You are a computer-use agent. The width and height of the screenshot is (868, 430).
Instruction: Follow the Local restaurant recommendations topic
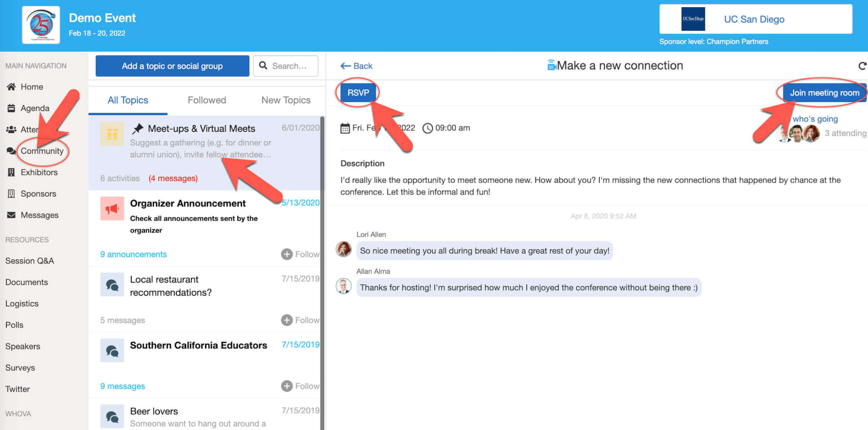click(300, 320)
